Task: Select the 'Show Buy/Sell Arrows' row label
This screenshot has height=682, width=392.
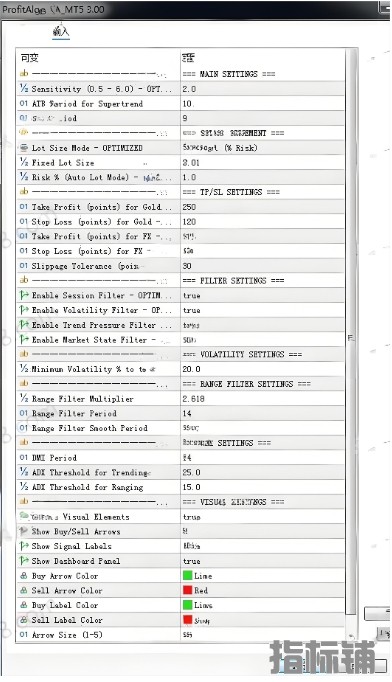Action: coord(76,532)
